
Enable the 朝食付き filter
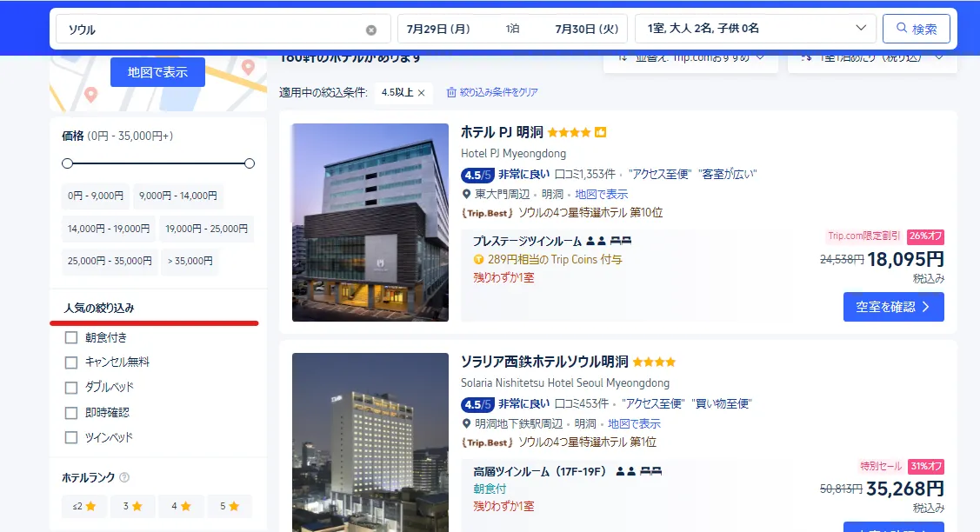point(70,337)
